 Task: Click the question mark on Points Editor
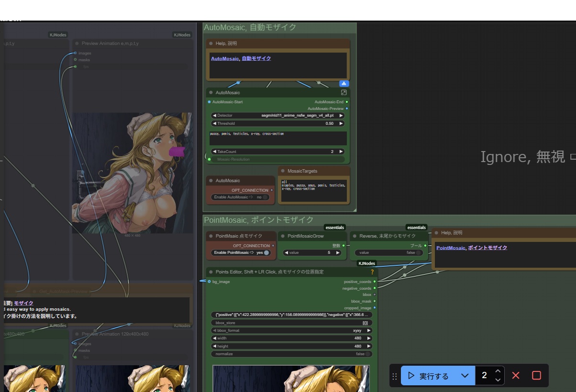(x=372, y=272)
